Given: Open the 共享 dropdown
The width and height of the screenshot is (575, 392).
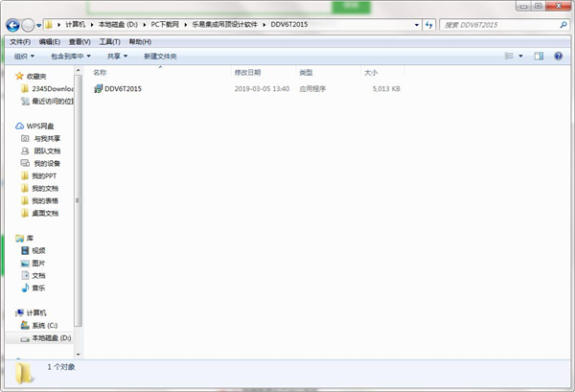Looking at the screenshot, I should [117, 57].
